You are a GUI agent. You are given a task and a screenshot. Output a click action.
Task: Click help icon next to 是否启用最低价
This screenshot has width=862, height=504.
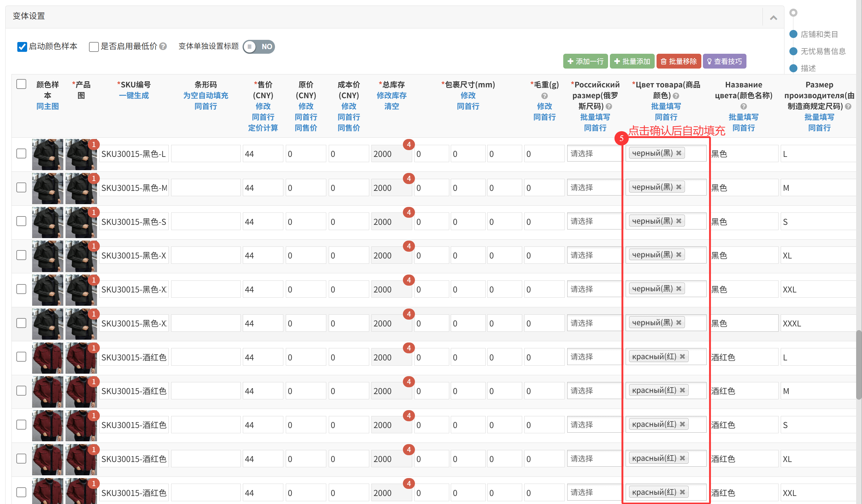click(x=163, y=46)
